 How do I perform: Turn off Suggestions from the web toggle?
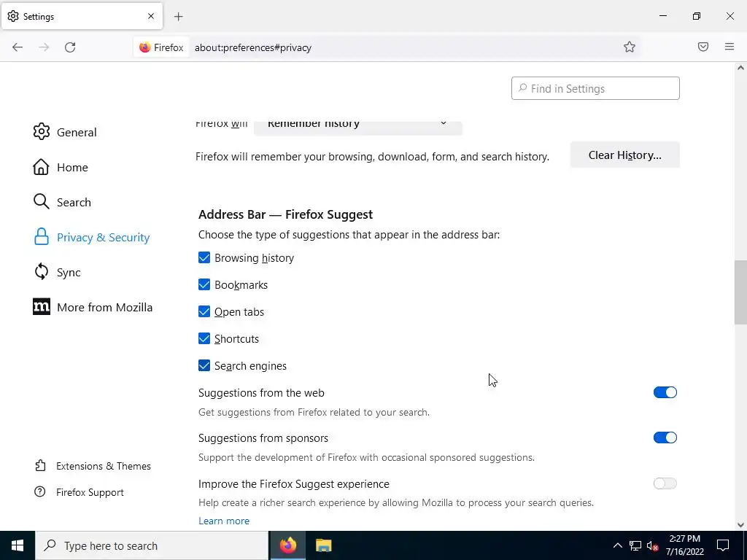(x=665, y=392)
